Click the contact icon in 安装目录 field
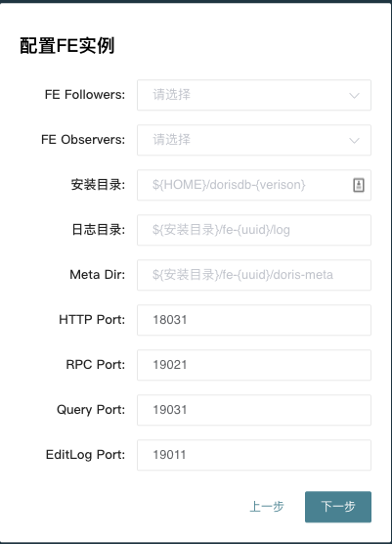 [x=359, y=185]
